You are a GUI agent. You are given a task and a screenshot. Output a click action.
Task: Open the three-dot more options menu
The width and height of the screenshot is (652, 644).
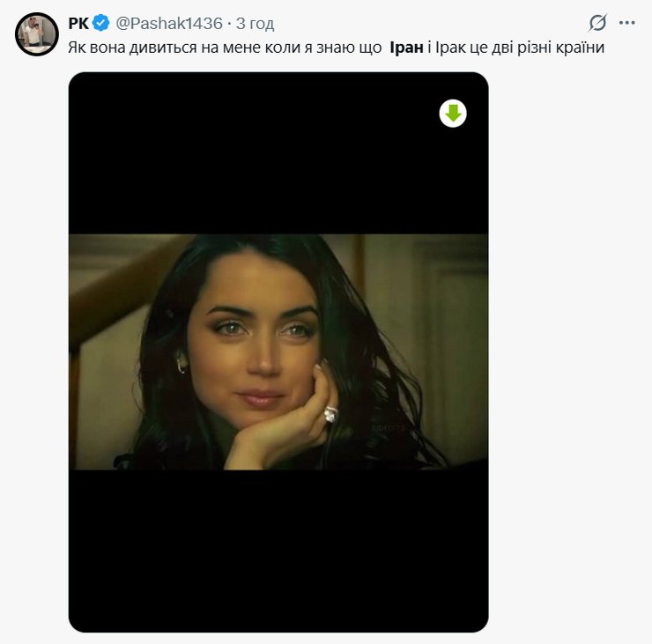pyautogui.click(x=627, y=23)
